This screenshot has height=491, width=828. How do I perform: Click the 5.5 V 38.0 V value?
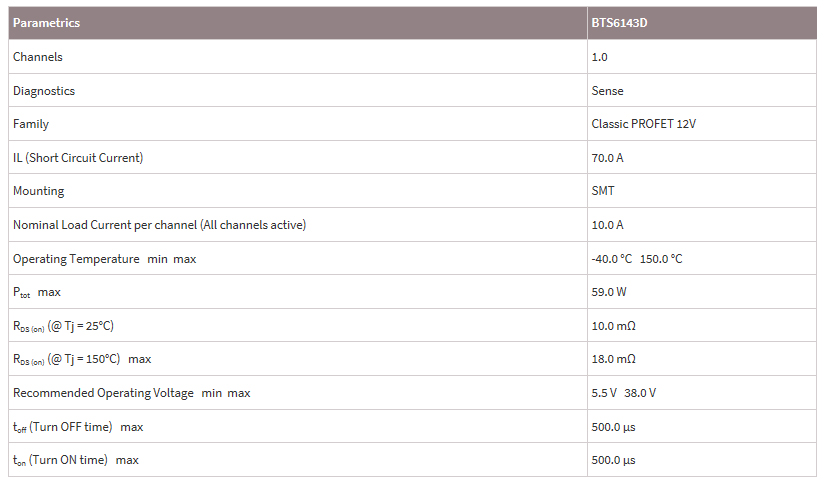click(x=624, y=393)
